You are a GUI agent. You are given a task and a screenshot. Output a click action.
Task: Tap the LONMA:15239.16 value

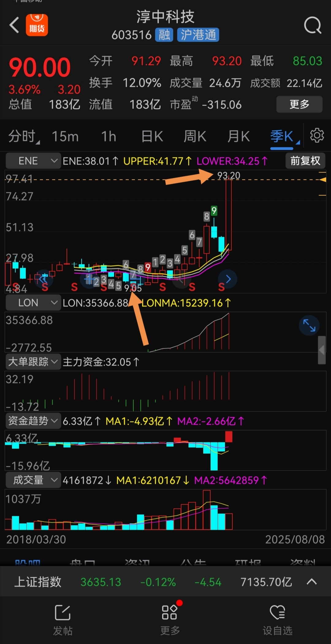coord(186,303)
